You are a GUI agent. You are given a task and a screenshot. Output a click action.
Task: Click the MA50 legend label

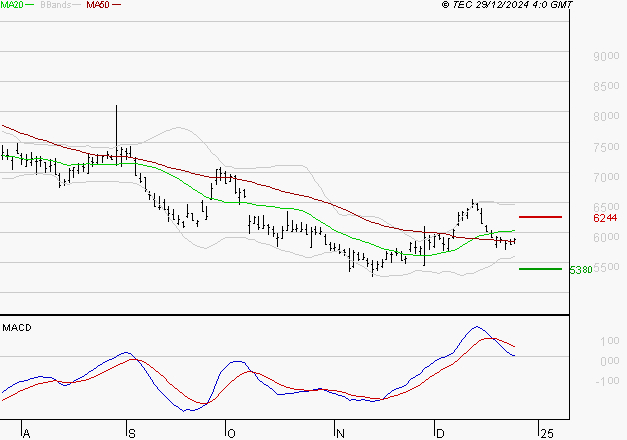[98, 5]
